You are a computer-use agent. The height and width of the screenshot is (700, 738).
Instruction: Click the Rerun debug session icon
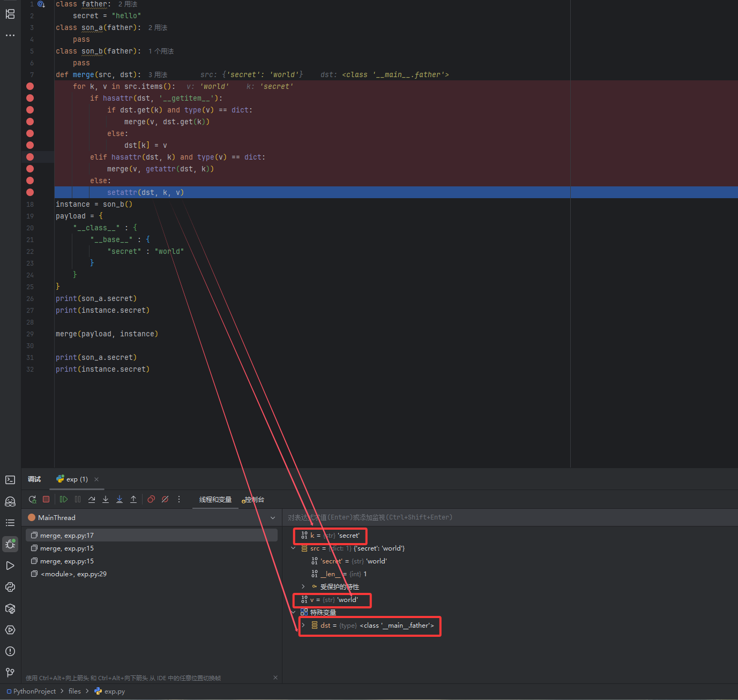[x=33, y=499]
